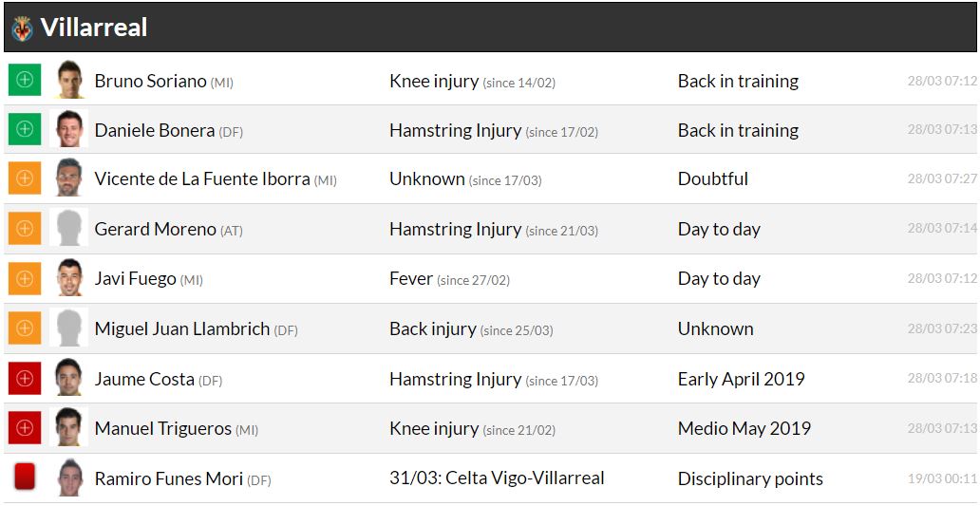The height and width of the screenshot is (506, 980).
Task: Click red injury icon beside Jaume Costa
Action: click(x=25, y=378)
